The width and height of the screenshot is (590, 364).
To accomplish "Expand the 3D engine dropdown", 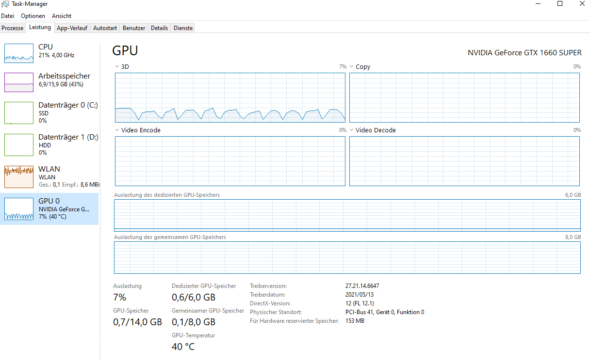I will 117,66.
